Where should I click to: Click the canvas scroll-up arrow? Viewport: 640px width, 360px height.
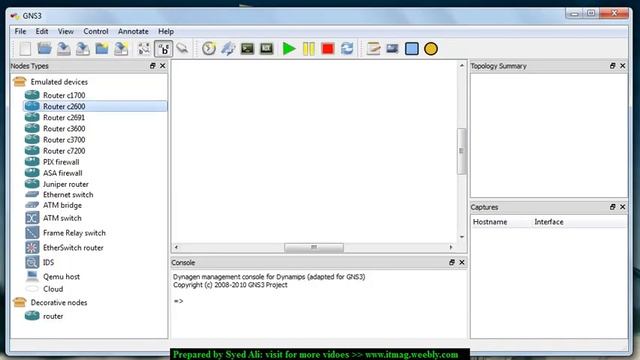click(x=462, y=65)
